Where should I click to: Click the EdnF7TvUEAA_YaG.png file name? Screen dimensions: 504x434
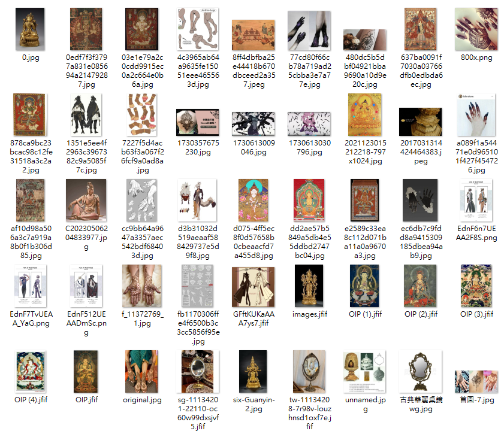click(x=31, y=318)
